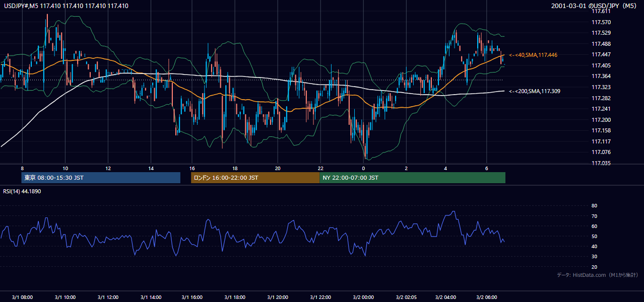Click RSI scale level 70
Image resolution: width=644 pixels, height=302 pixels.
point(594,216)
